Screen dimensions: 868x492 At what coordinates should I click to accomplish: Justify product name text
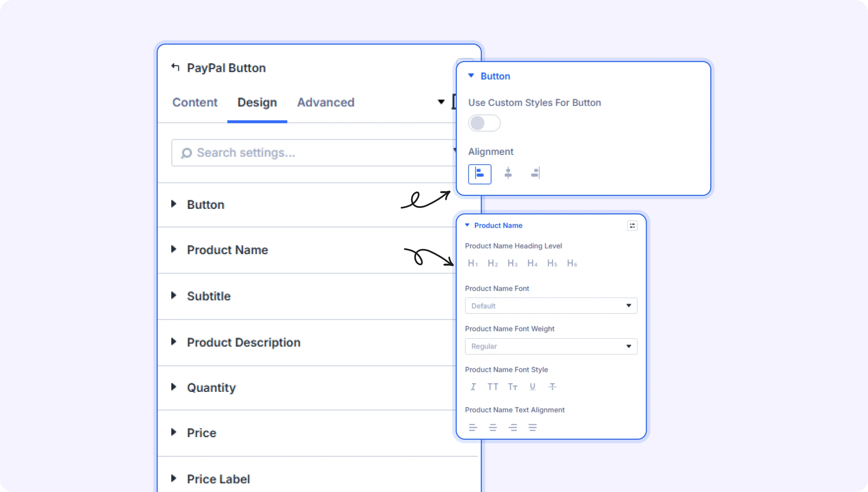[x=533, y=427]
